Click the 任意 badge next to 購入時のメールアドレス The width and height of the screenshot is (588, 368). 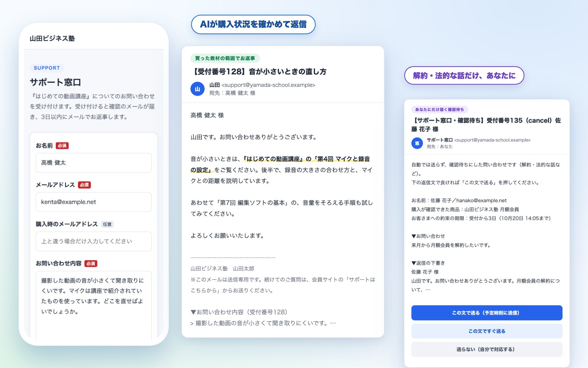(x=107, y=224)
